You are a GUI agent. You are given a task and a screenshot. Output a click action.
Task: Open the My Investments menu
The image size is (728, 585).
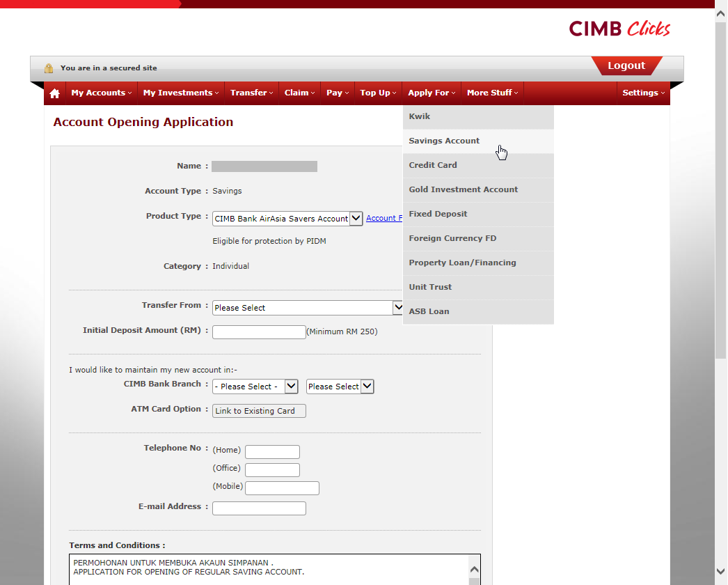pos(180,93)
